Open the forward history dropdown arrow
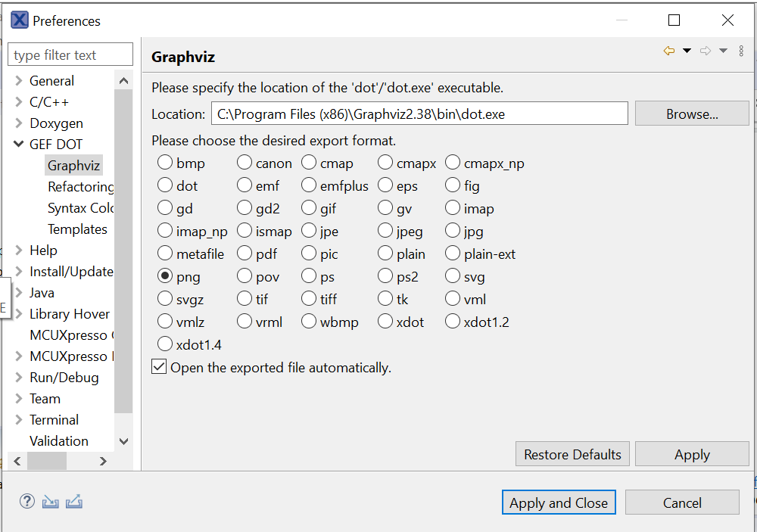Image resolution: width=757 pixels, height=532 pixels. coord(723,51)
